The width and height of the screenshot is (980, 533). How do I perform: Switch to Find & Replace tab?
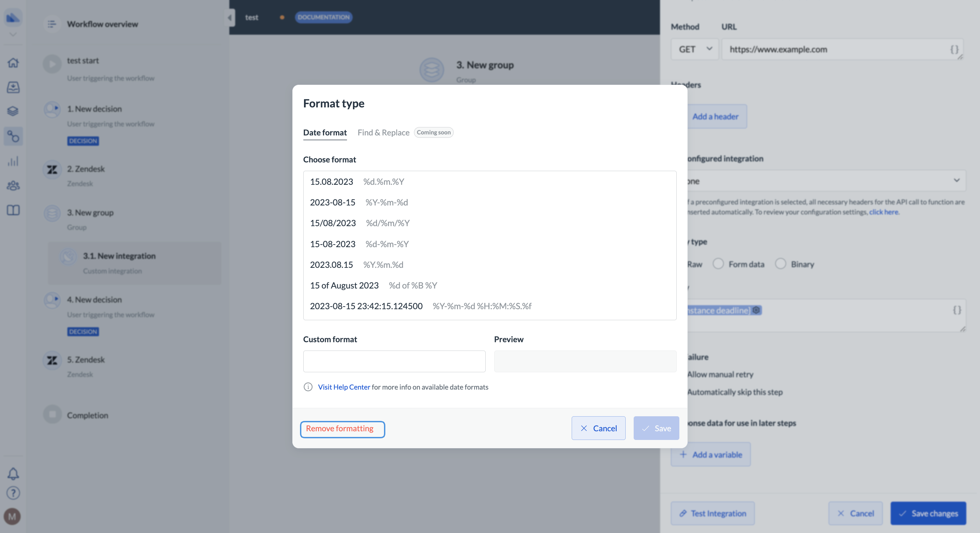(383, 132)
